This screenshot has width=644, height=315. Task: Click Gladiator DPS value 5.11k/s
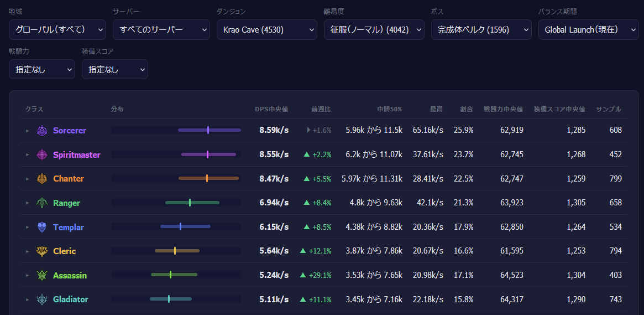pos(274,299)
